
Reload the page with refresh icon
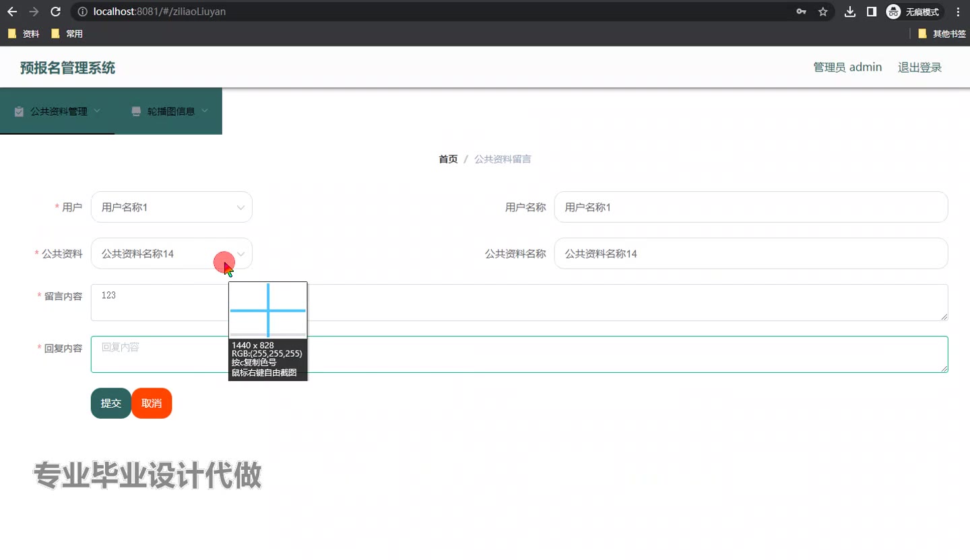56,11
